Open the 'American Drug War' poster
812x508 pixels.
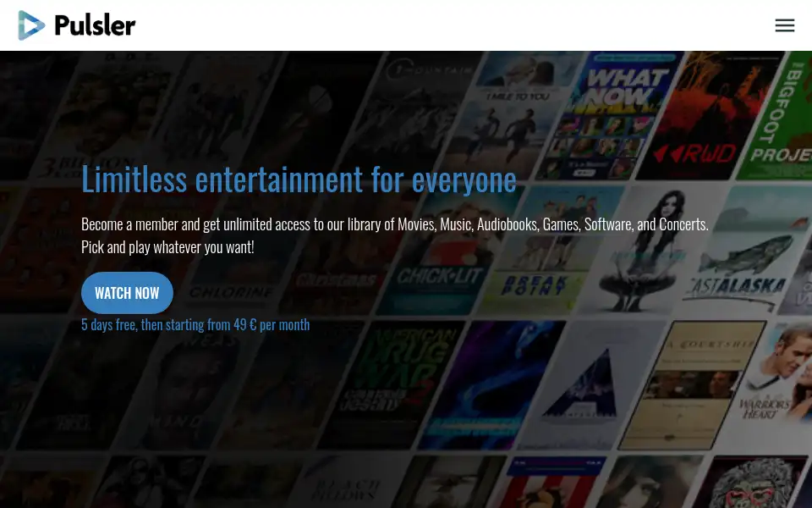[392, 385]
